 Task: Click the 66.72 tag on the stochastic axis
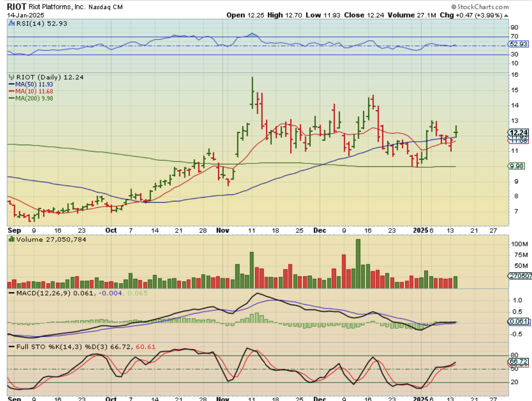(x=518, y=361)
